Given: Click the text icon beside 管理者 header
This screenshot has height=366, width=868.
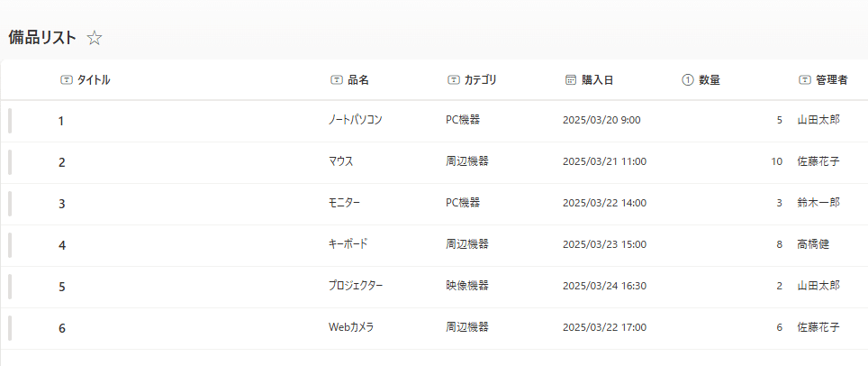Looking at the screenshot, I should tap(804, 80).
